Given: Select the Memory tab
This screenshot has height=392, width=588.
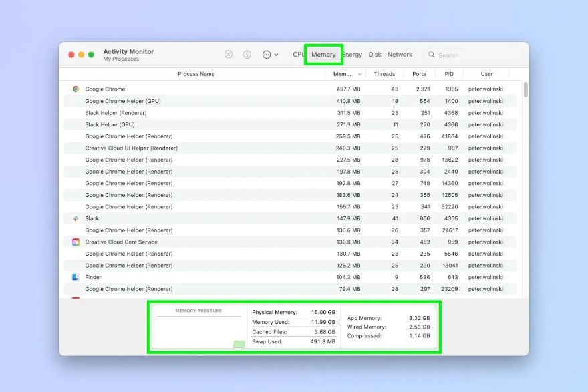Looking at the screenshot, I should click(x=323, y=55).
